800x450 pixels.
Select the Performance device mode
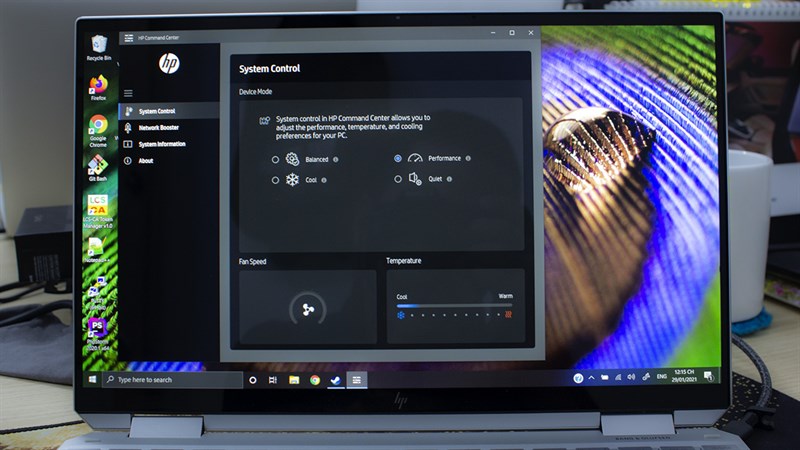coord(398,159)
